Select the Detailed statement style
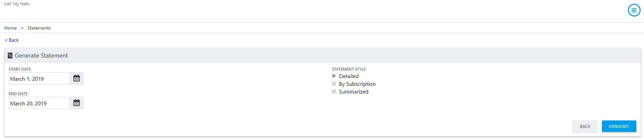The width and height of the screenshot is (644, 140). tap(334, 76)
